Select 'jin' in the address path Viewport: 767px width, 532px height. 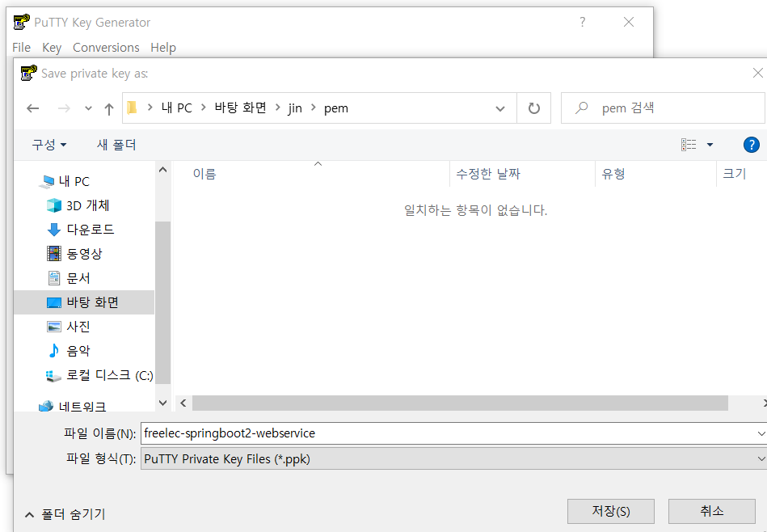(x=295, y=108)
